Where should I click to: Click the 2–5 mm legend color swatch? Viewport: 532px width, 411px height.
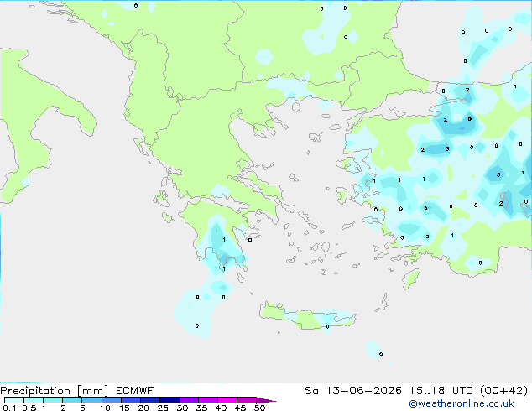[72, 400]
